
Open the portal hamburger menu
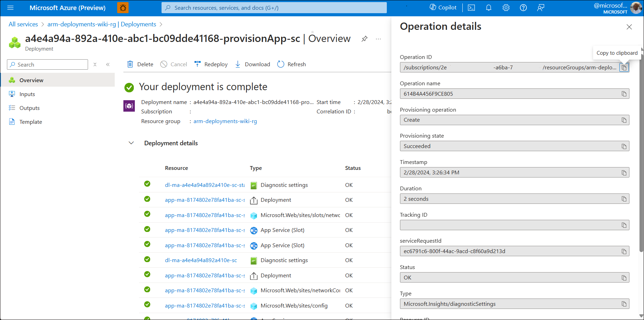pos(10,8)
